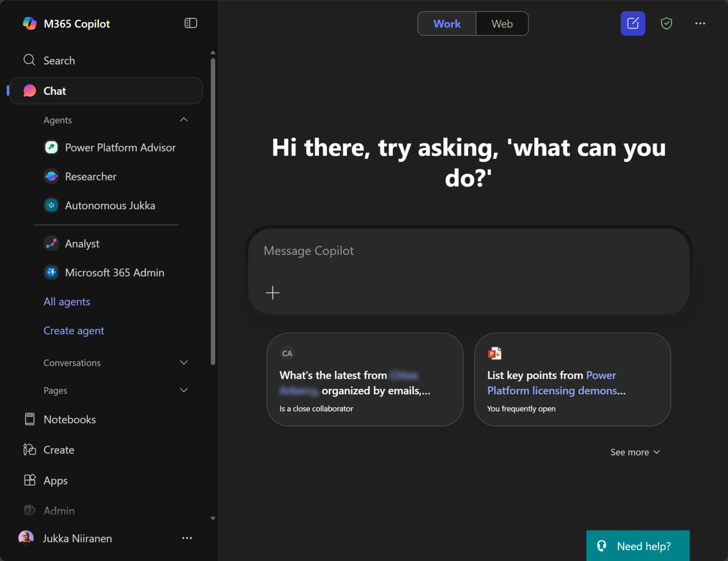Image resolution: width=728 pixels, height=561 pixels.
Task: Click the headset icon in Need help
Action: coord(602,546)
